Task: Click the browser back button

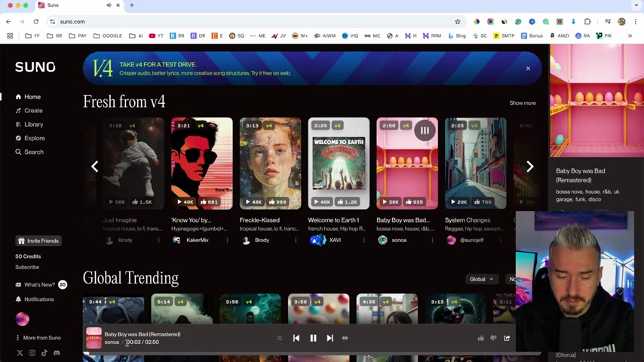Action: (x=8, y=22)
